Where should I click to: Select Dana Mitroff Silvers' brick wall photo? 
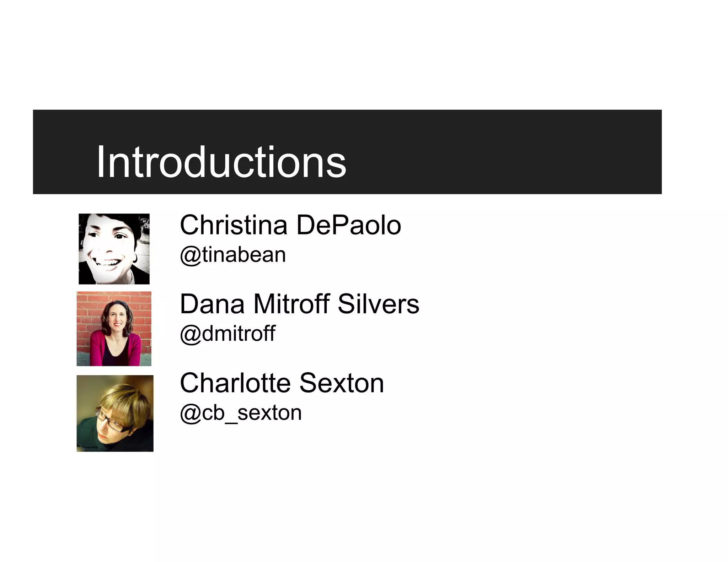tap(114, 329)
